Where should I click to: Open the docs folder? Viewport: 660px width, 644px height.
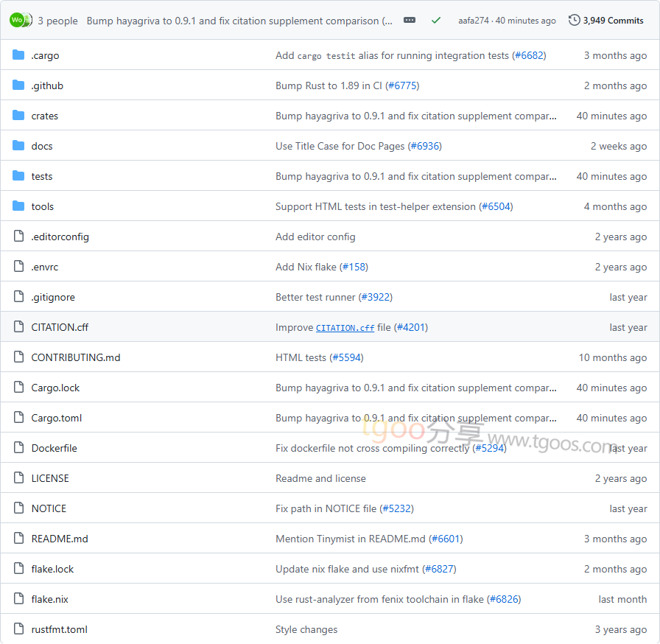tap(42, 146)
